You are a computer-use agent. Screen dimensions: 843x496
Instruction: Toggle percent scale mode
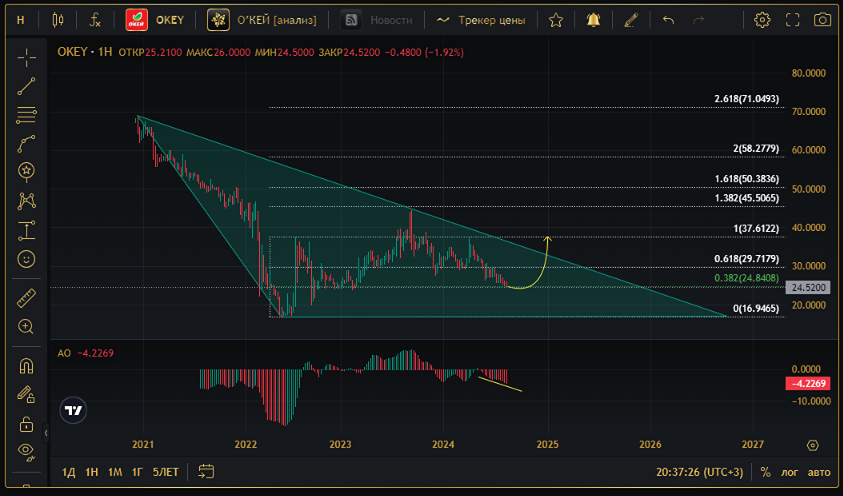[x=766, y=472]
